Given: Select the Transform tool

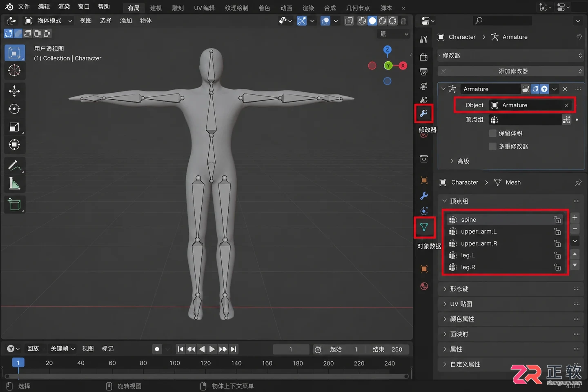Looking at the screenshot, I should (14, 145).
